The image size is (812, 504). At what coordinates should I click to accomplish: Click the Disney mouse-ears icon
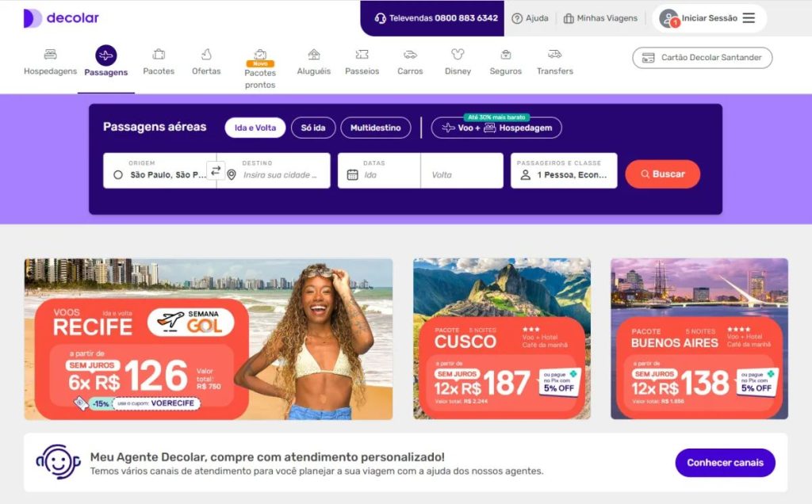click(x=458, y=54)
